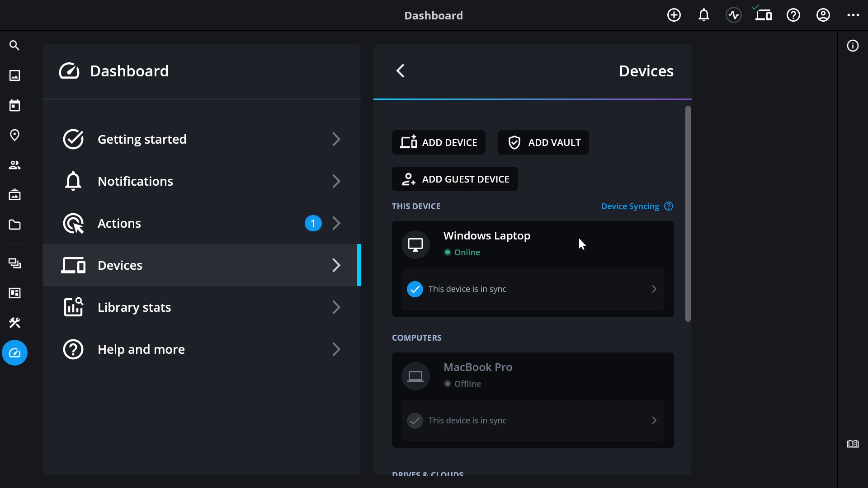Open places map pin icon
The height and width of the screenshot is (488, 868).
coord(14,135)
